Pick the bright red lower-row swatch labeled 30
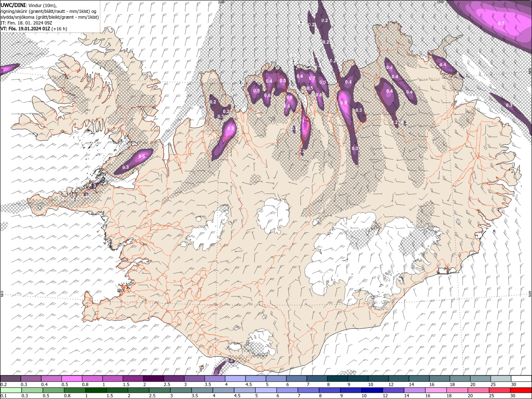Image resolution: width=532 pixels, height=399 pixels. 521,390
